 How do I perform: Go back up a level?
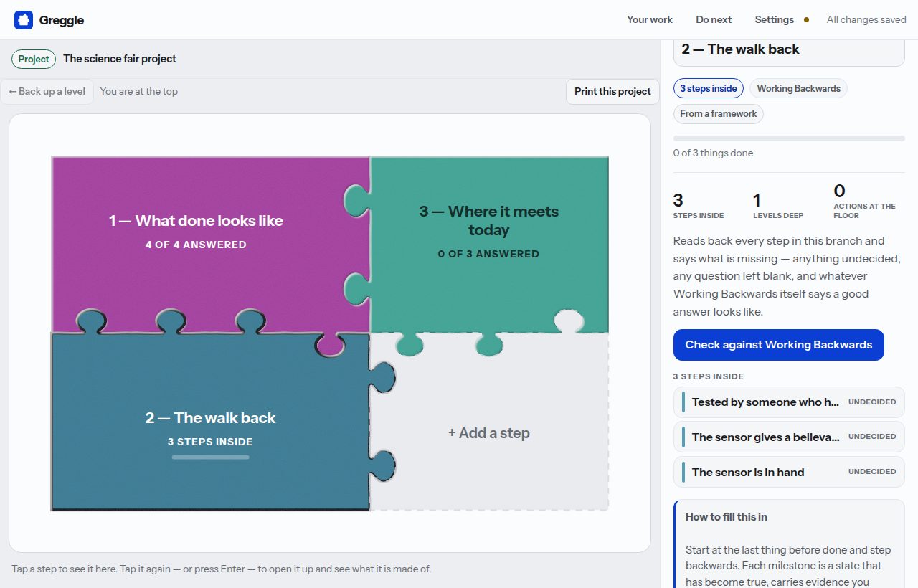[x=47, y=91]
